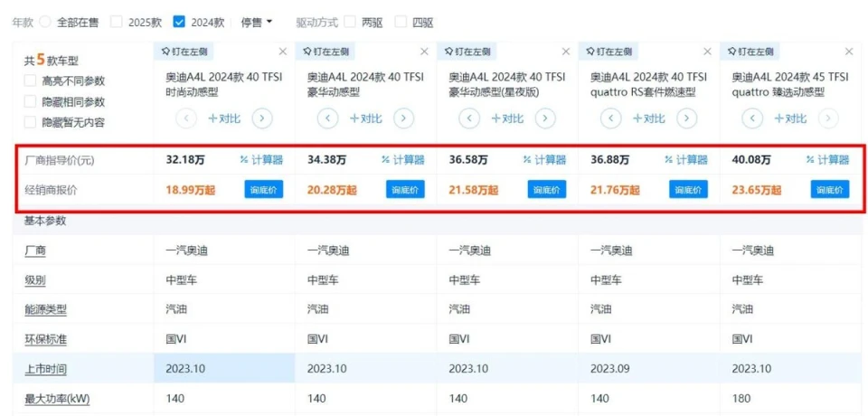Viewport: 868px width, 416px height.
Task: Open the 级别 parameter label link
Action: [x=35, y=280]
